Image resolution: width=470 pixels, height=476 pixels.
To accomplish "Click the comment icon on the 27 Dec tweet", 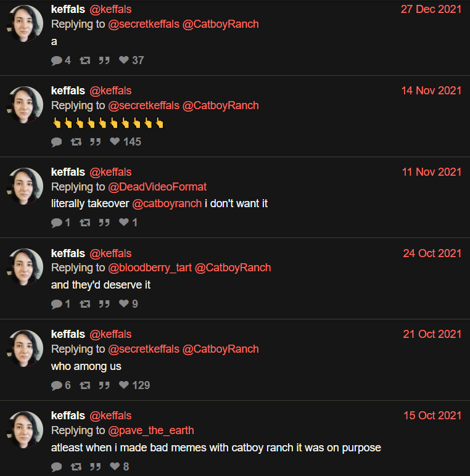I will (57, 60).
